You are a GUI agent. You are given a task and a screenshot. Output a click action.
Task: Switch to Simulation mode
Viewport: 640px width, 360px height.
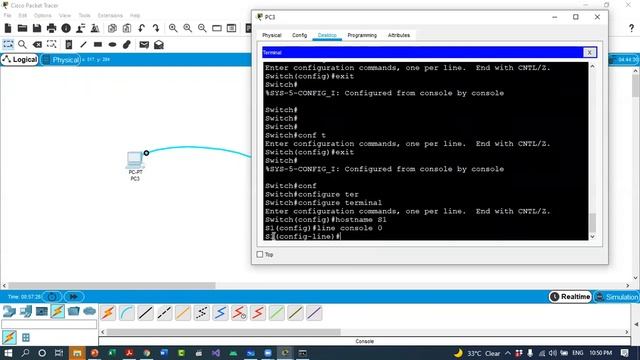pos(617,297)
